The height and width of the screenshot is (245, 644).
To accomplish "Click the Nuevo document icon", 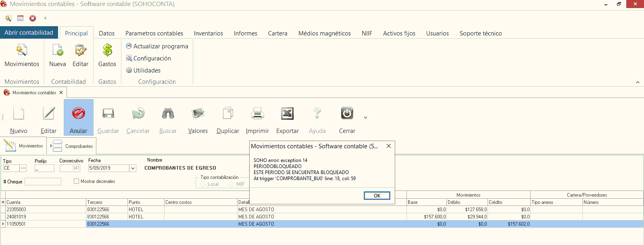I will point(19,114).
